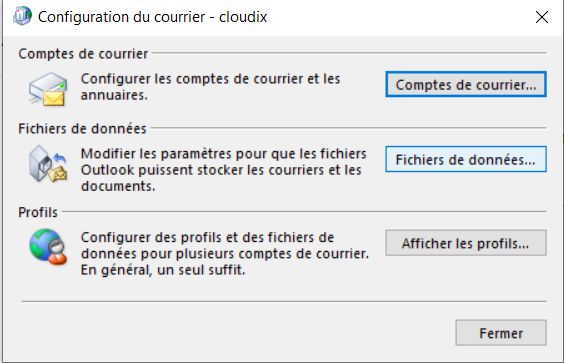Click the globe and user profiles icon
Viewport: 564px width, 363px height.
point(48,246)
